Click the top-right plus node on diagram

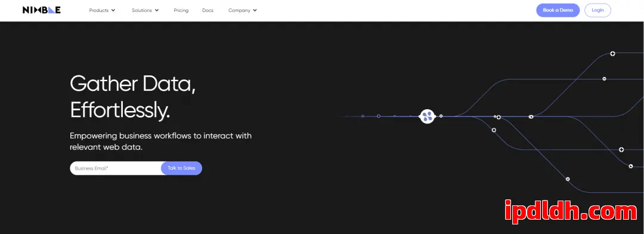pos(612,54)
